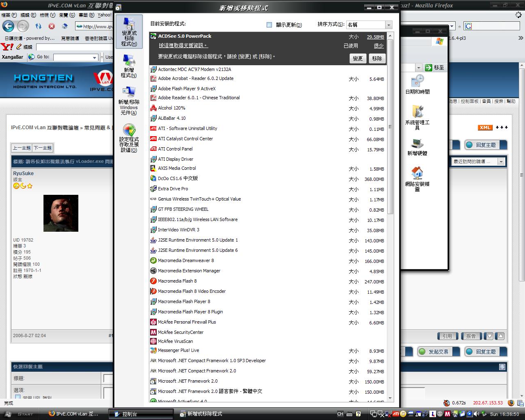Click the program list scrollbar down arrow
Image resolution: width=525 pixels, height=420 pixels.
(390, 398)
